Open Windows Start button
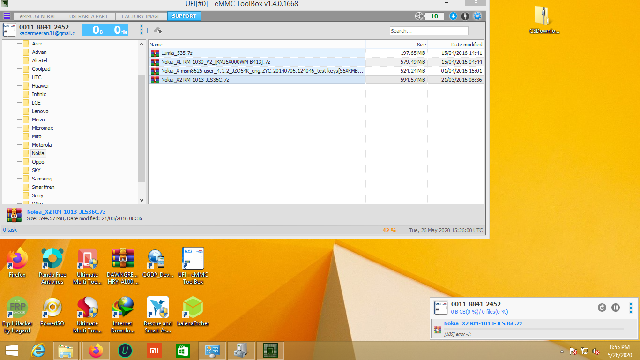Viewport: 640px width, 360px height. click(x=12, y=351)
